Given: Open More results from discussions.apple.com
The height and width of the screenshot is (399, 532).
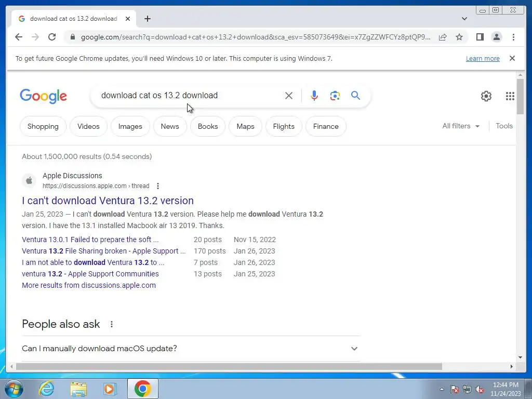Looking at the screenshot, I should click(88, 285).
